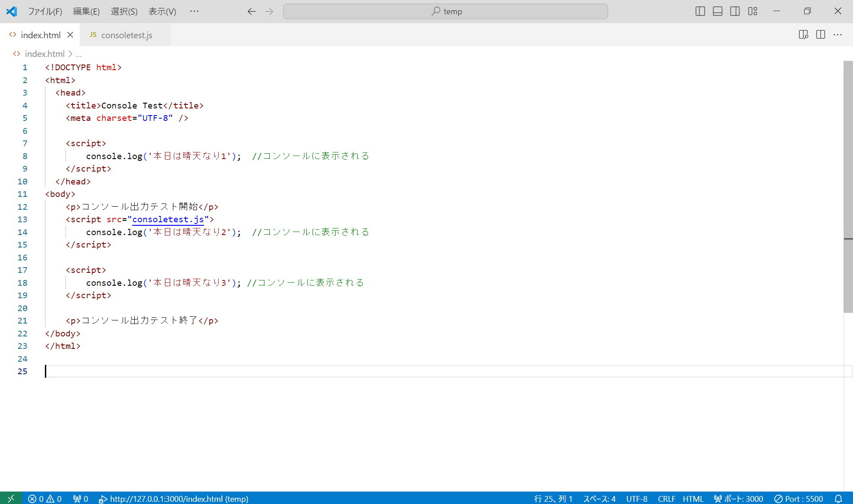This screenshot has height=504, width=853.
Task: Open the ファイル(F) menu
Action: pyautogui.click(x=45, y=12)
